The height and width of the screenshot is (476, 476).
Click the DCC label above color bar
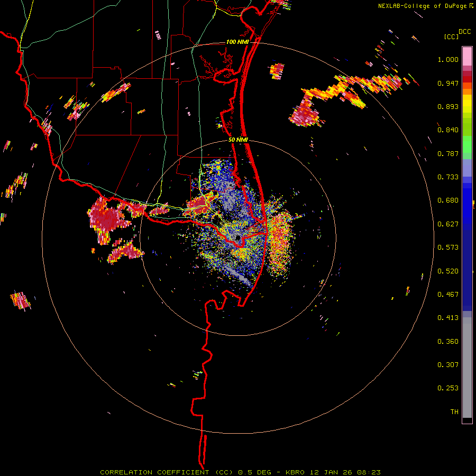click(x=464, y=32)
